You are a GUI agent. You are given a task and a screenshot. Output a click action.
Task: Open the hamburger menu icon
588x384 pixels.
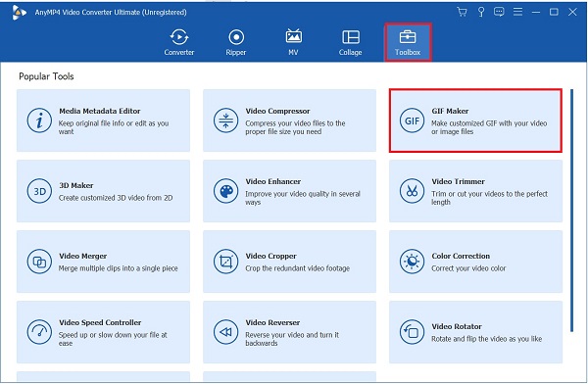coord(517,12)
